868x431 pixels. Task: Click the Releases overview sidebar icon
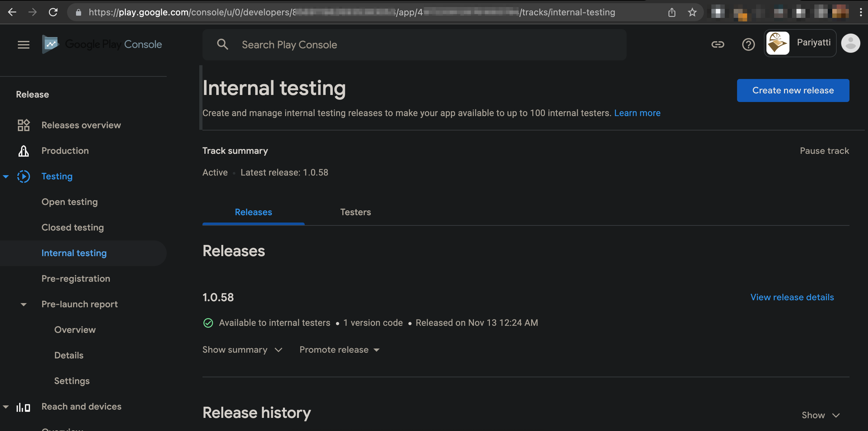click(x=23, y=125)
